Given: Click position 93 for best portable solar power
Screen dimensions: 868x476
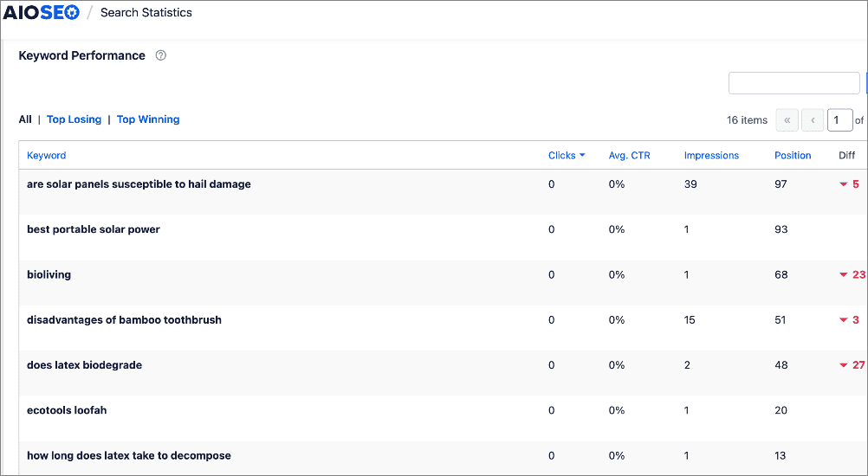Looking at the screenshot, I should click(781, 229).
